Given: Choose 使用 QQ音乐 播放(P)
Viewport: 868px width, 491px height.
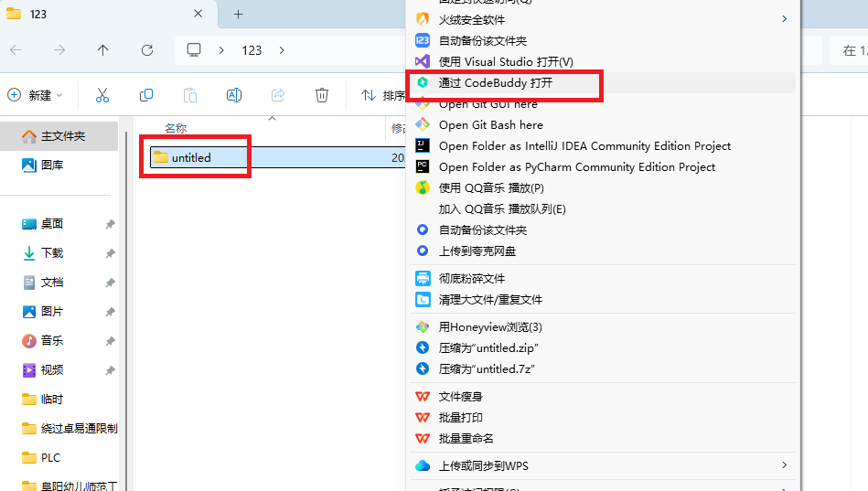Looking at the screenshot, I should (602, 187).
